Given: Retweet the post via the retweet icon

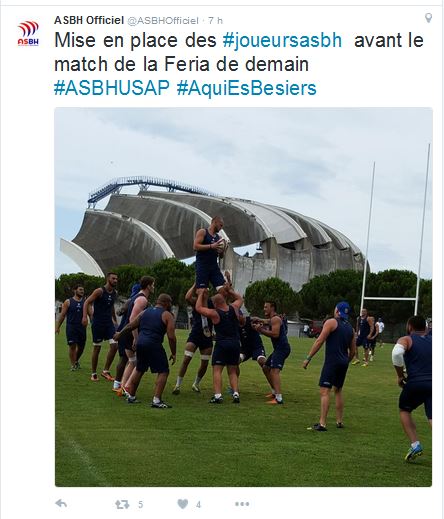Looking at the screenshot, I should click(x=122, y=504).
